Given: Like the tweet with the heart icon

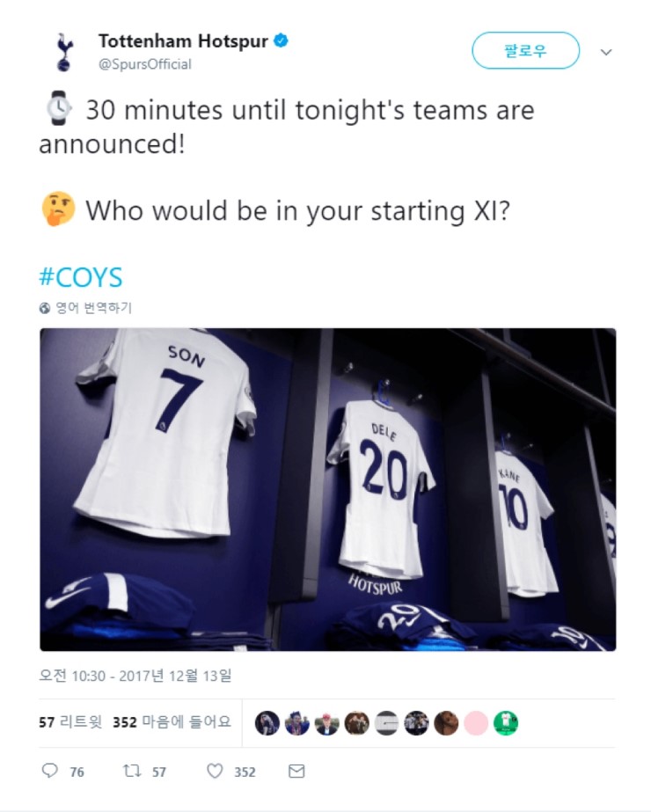Looking at the screenshot, I should pos(215,771).
